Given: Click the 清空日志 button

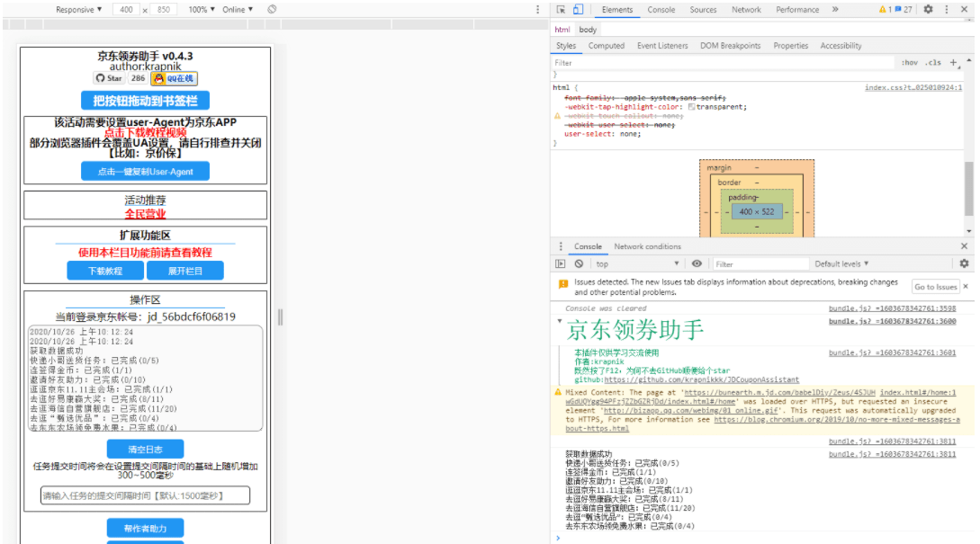Looking at the screenshot, I should 145,449.
